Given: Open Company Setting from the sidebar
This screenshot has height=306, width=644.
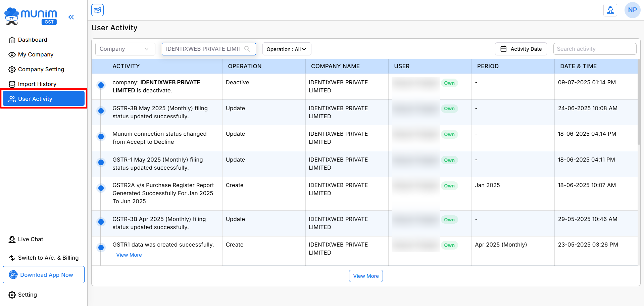Looking at the screenshot, I should coord(44,70).
